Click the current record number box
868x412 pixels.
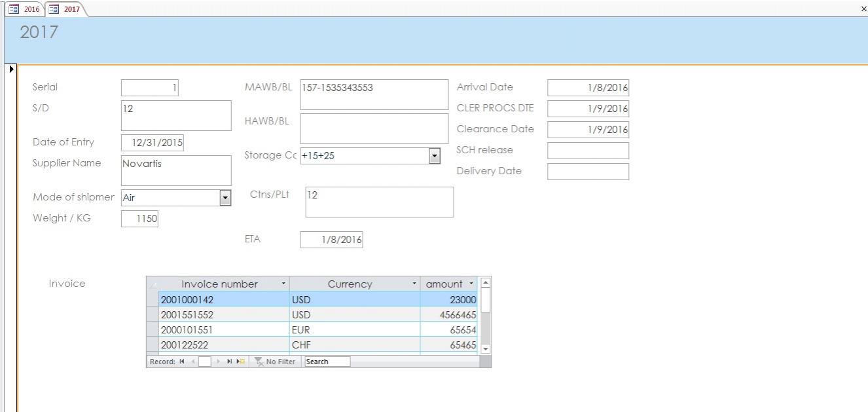pyautogui.click(x=204, y=362)
